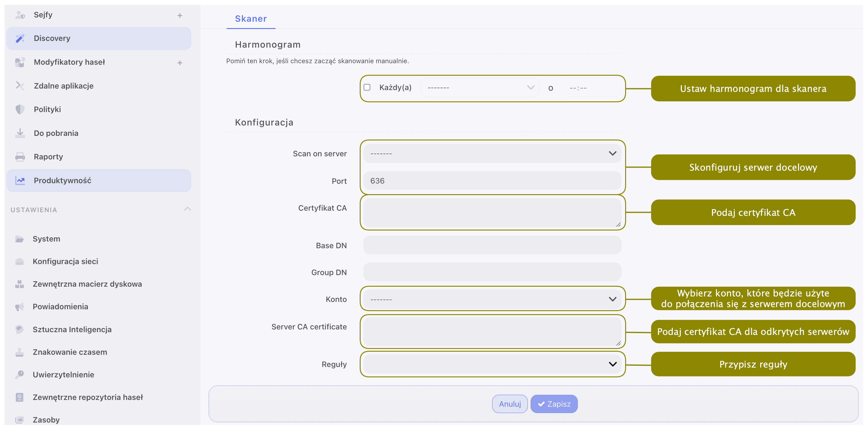Click the Produktywność chart icon
Image resolution: width=868 pixels, height=432 pixels.
point(20,180)
